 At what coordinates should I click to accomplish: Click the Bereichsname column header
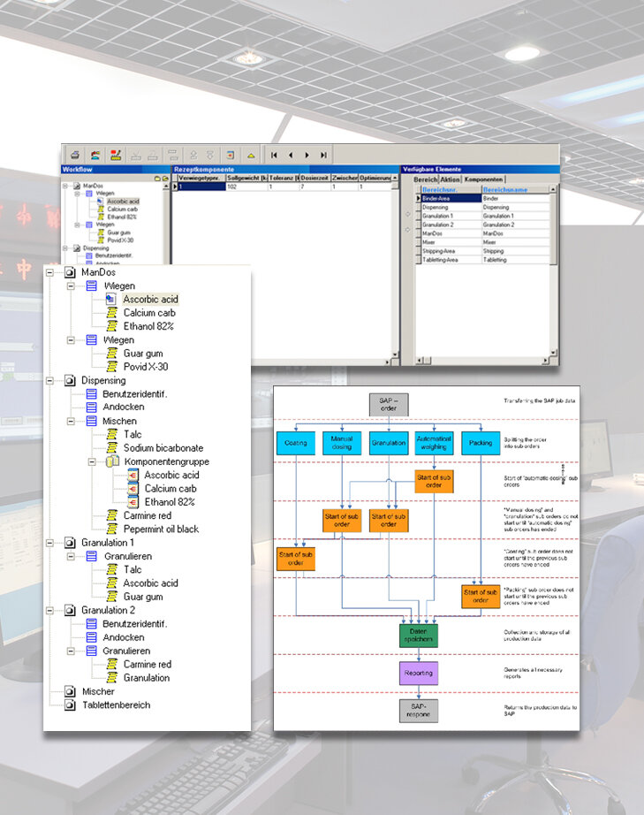pos(515,190)
